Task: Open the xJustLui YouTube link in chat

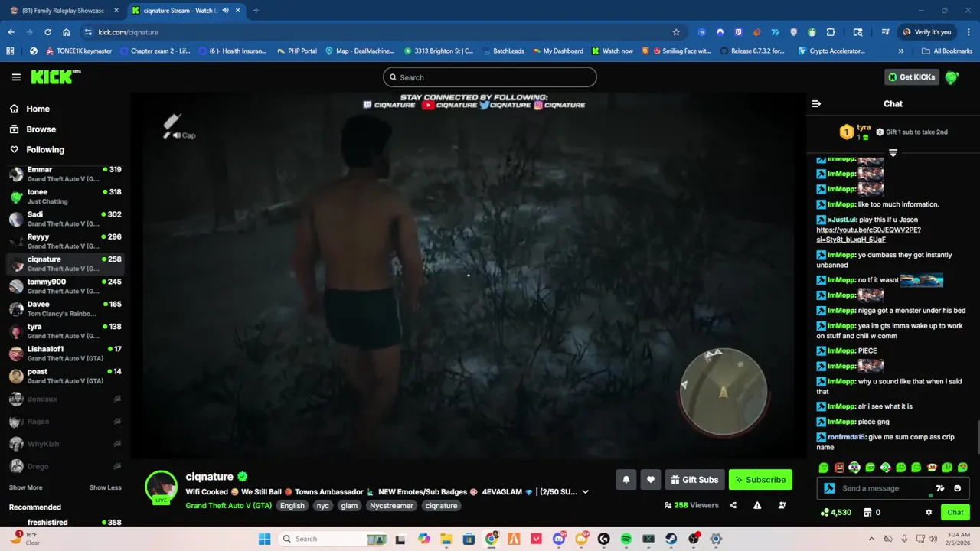Action: coord(868,234)
